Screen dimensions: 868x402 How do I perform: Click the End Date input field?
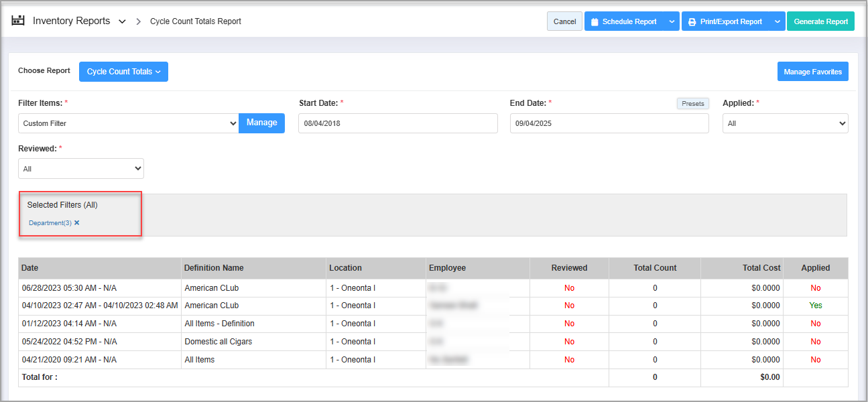(609, 123)
